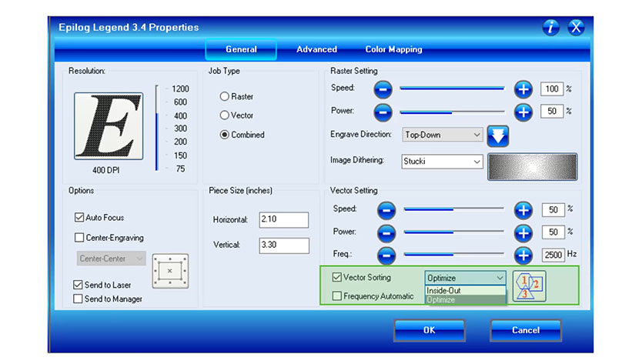639x364 pixels.
Task: Click the engrave direction down arrow icon
Action: 498,135
